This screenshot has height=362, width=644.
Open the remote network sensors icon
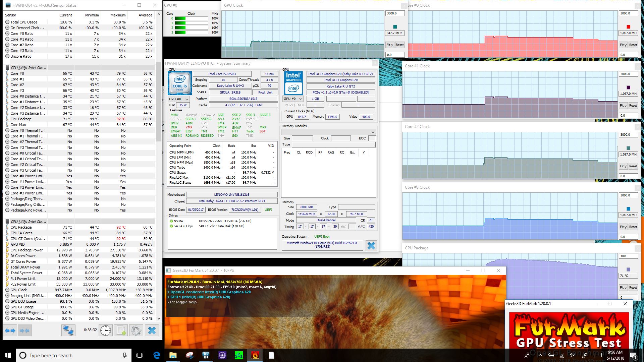(68, 330)
